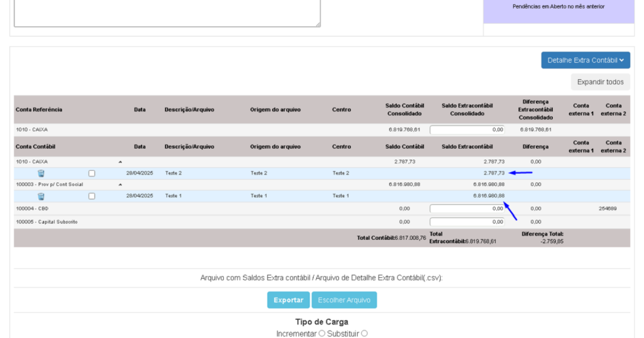Delete the Teste 2 entry with trash icon
Screen dimensions: 644x338
point(41,173)
